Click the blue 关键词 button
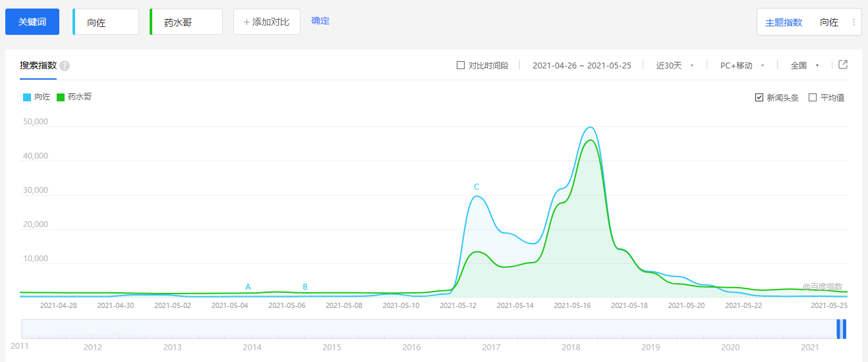Viewport: 868px width, 362px height. click(x=32, y=22)
